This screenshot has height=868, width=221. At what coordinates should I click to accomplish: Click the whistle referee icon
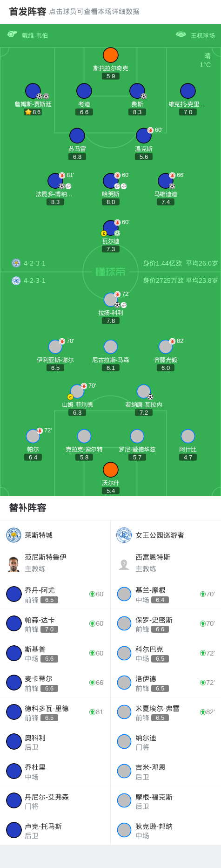click(12, 34)
